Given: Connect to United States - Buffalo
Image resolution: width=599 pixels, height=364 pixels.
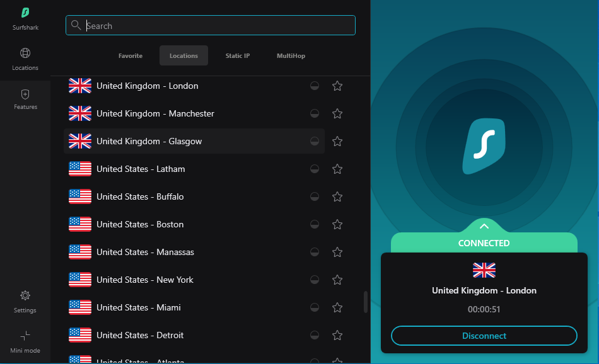Looking at the screenshot, I should click(194, 197).
